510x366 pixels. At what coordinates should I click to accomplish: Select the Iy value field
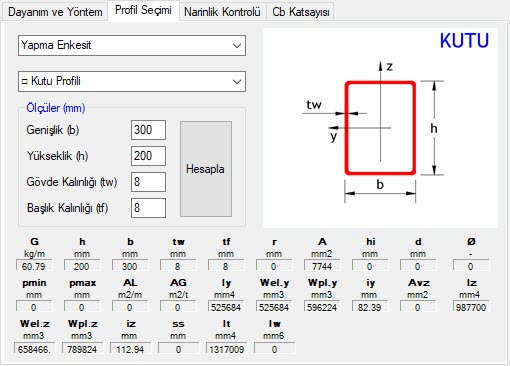(x=226, y=307)
